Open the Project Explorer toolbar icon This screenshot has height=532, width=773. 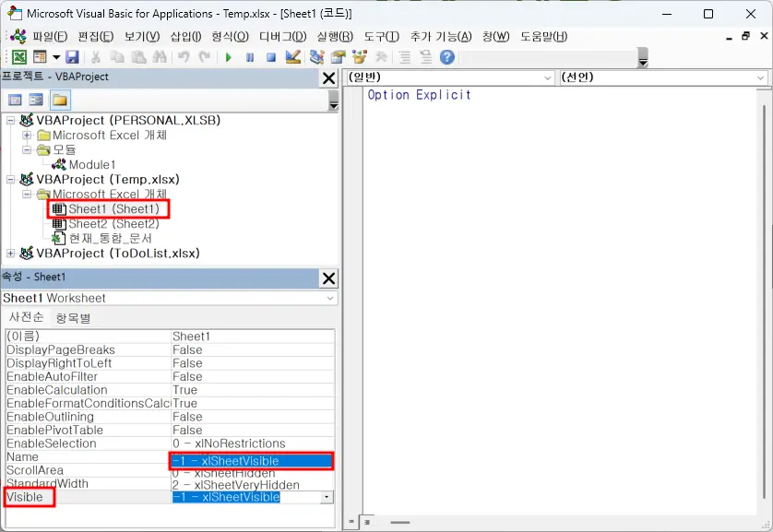317,57
